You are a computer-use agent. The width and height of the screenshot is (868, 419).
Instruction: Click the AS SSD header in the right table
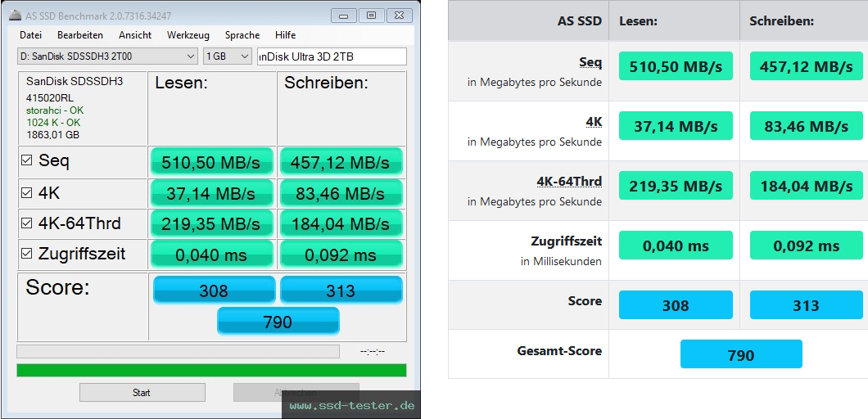580,21
